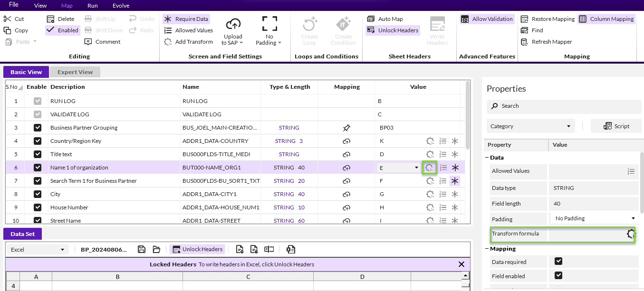
Task: Click Unlock Headers in Data Set toolbar
Action: click(197, 250)
